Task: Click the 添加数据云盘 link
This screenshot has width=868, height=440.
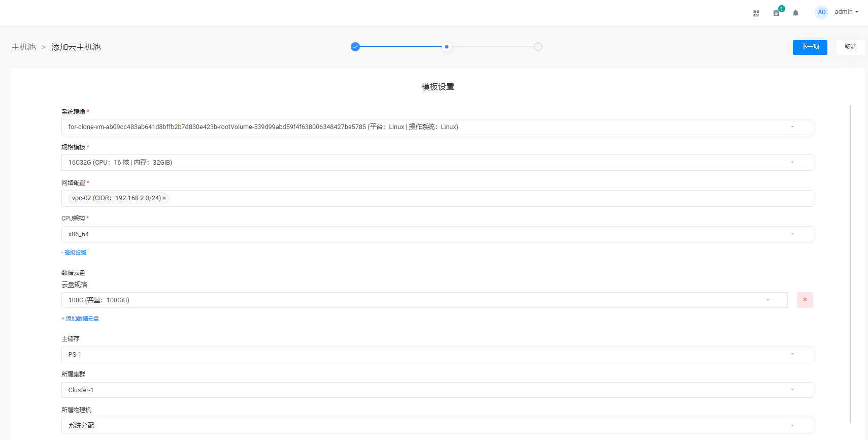Action: 81,319
